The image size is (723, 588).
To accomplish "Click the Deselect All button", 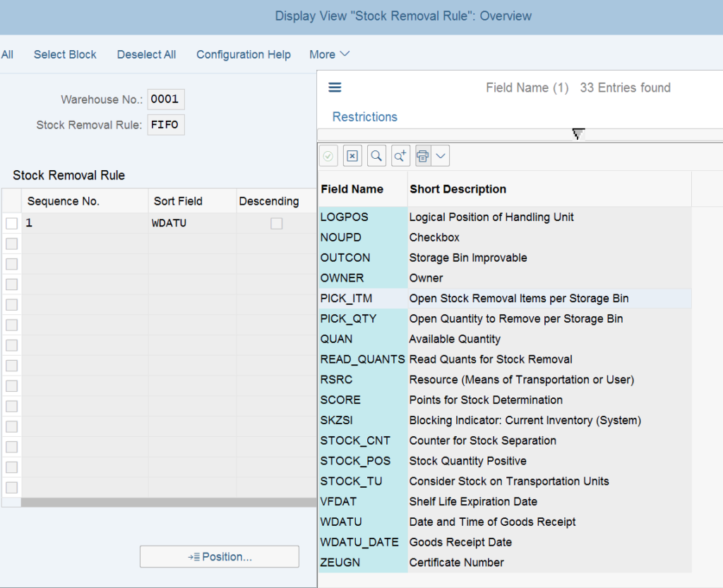I will click(147, 54).
